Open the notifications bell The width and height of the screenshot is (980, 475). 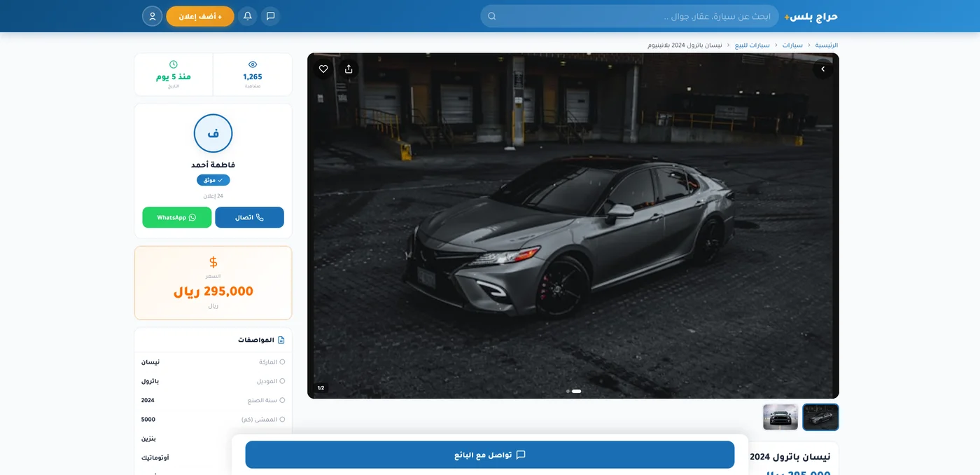click(247, 16)
